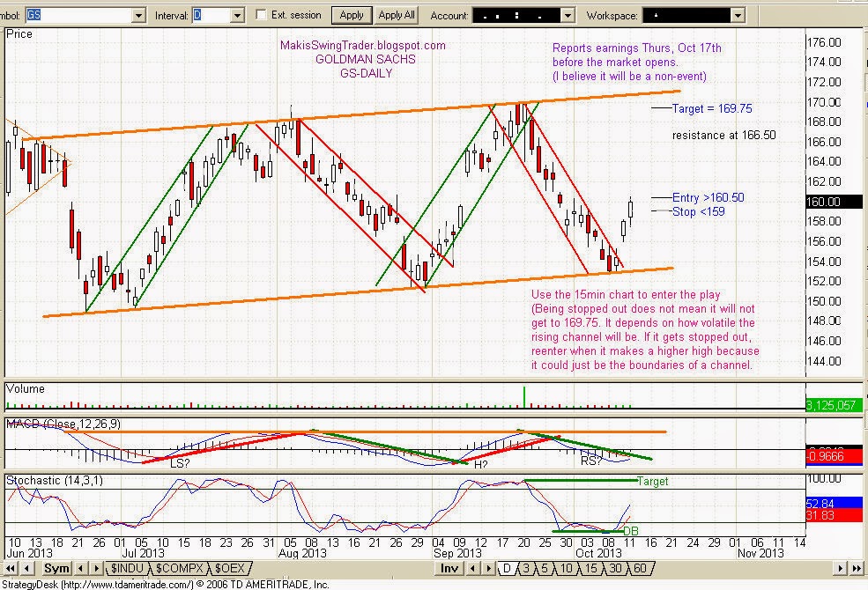Click the Sym button in the bottom bar
The width and height of the screenshot is (868, 590).
coord(56,569)
